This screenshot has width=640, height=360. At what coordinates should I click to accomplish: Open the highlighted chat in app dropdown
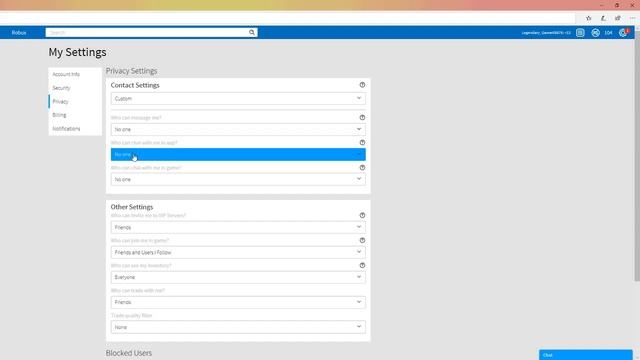coord(238,154)
